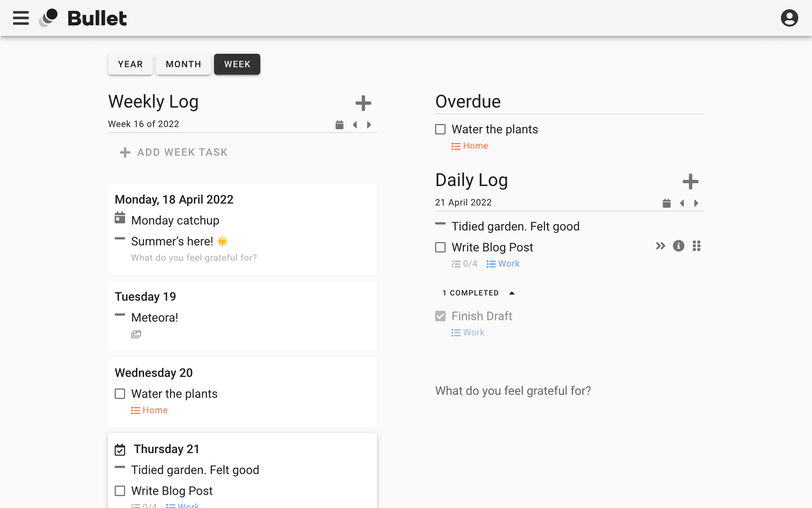812x508 pixels.
Task: Open the hamburger navigation menu
Action: pos(21,18)
